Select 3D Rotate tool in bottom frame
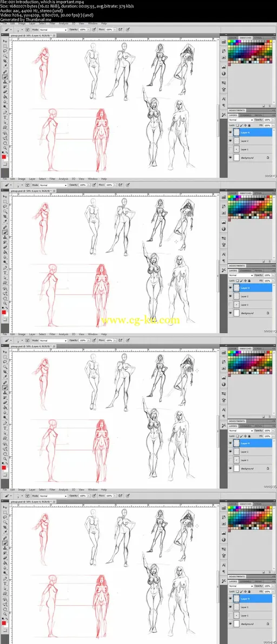 coord(5,598)
